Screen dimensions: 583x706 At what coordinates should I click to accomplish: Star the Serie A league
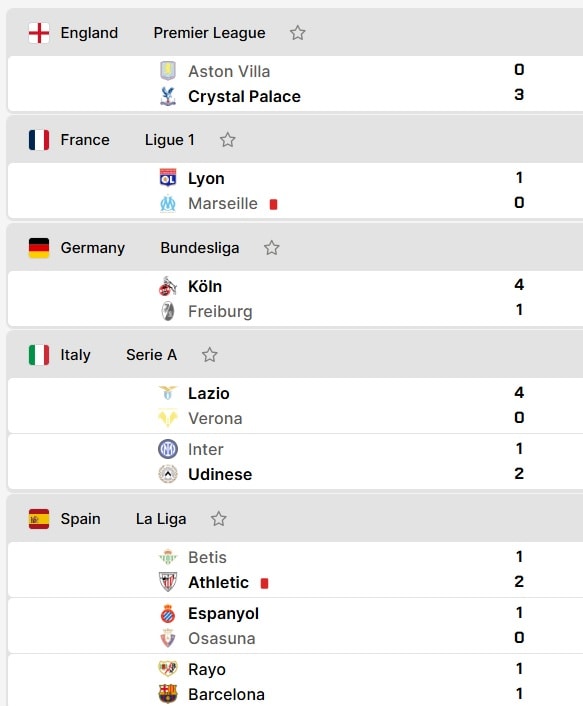tap(209, 355)
